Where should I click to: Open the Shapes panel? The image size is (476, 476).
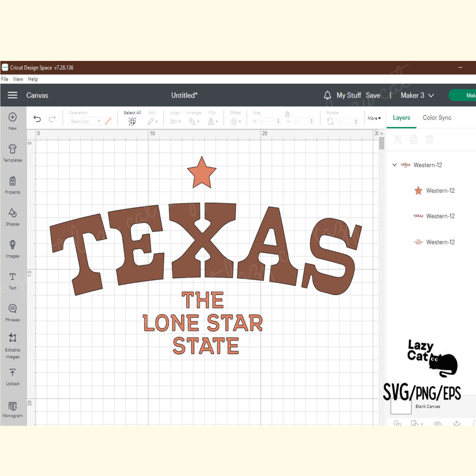12,216
